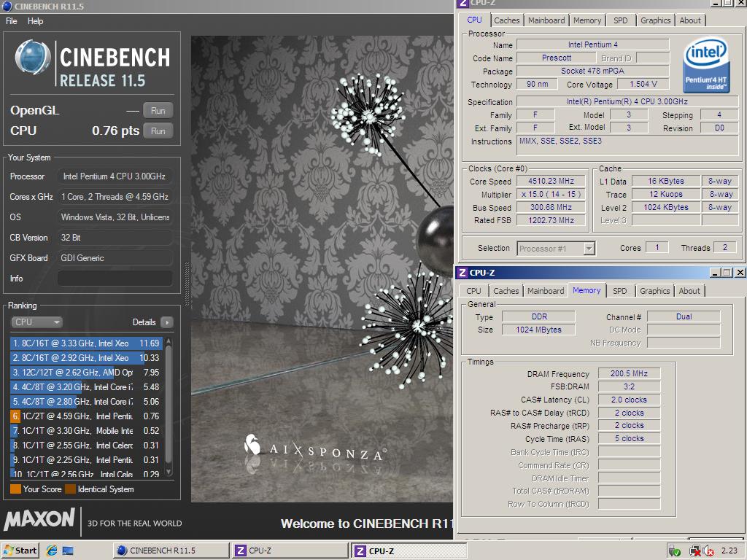The image size is (747, 560).
Task: Select ranking row 8C/16T @ 2.92 GHz
Action: point(86,357)
